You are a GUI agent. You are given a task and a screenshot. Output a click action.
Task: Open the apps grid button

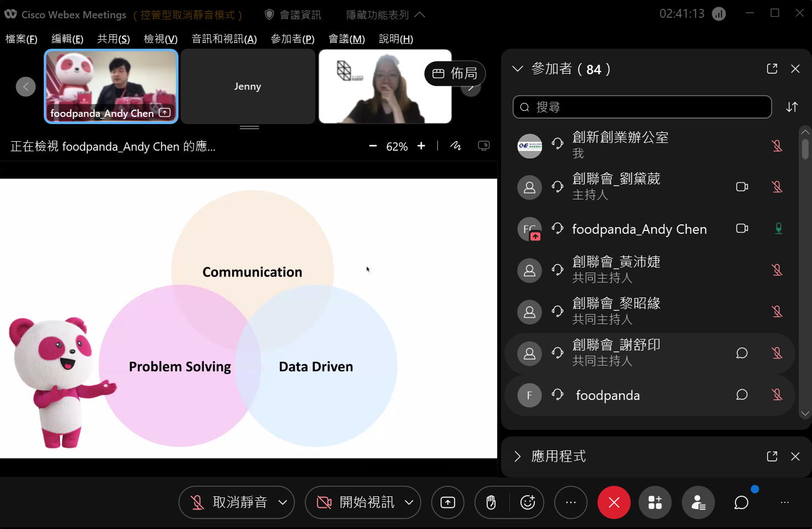tap(655, 502)
